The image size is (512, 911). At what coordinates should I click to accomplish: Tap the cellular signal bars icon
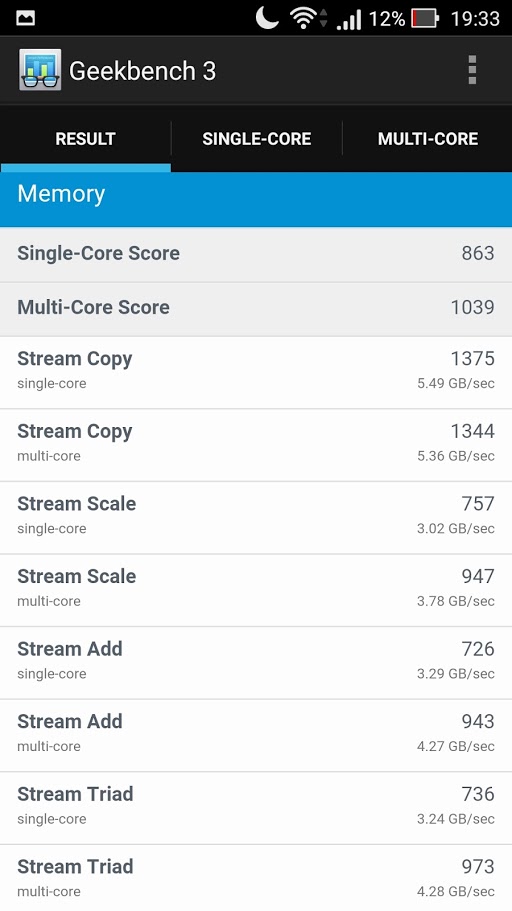pyautogui.click(x=349, y=19)
